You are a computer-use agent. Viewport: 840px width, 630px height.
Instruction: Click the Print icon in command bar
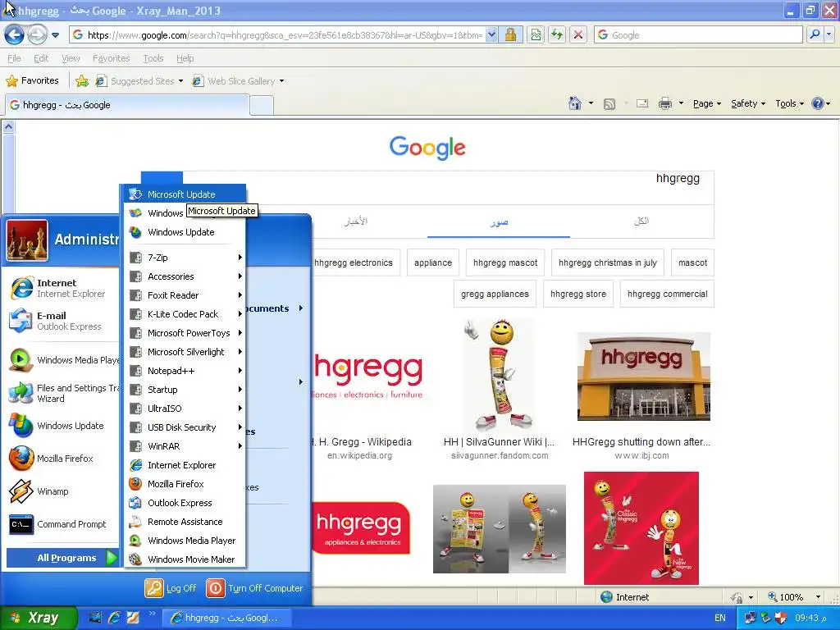(x=664, y=103)
